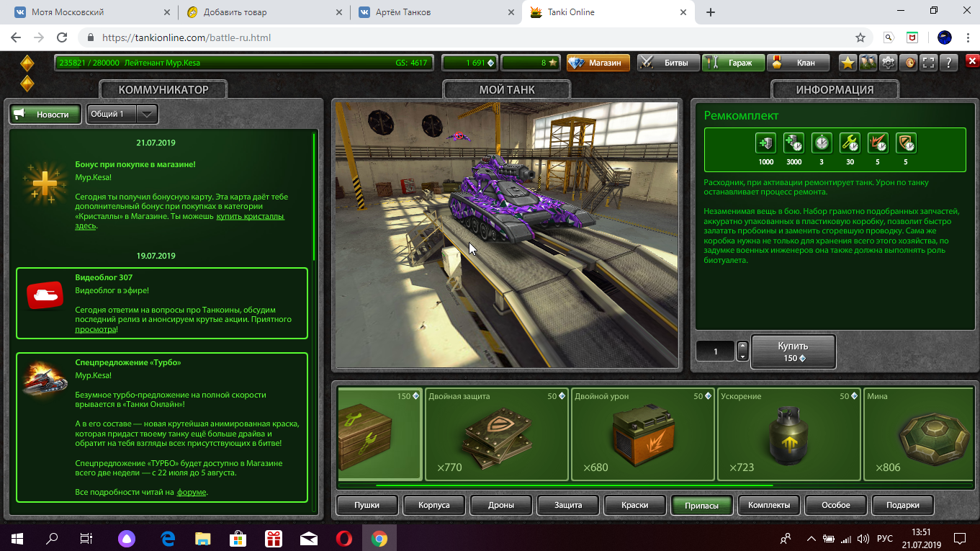980x551 pixels.
Task: Switch to Дроны garage tab
Action: [x=501, y=505]
